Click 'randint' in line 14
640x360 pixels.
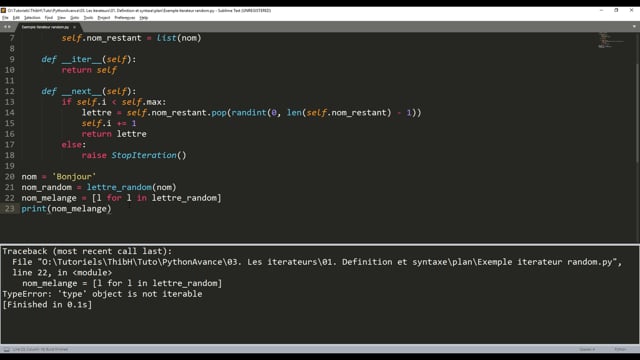pyautogui.click(x=249, y=113)
